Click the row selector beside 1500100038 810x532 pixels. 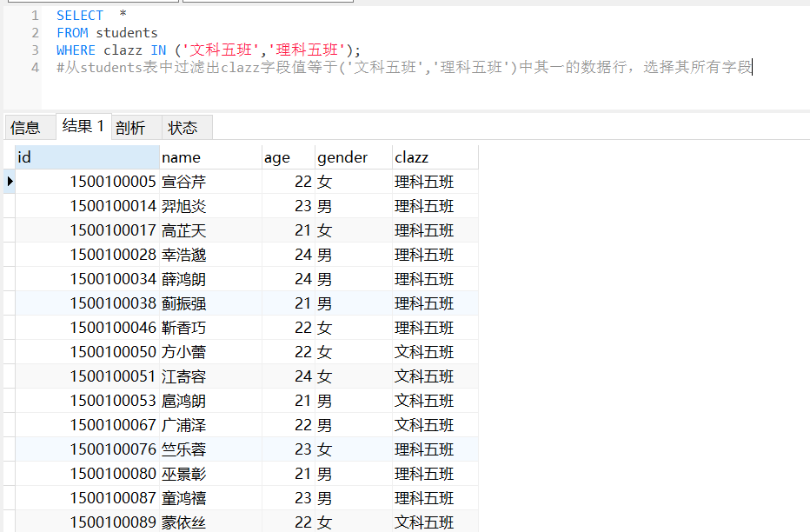coord(10,303)
